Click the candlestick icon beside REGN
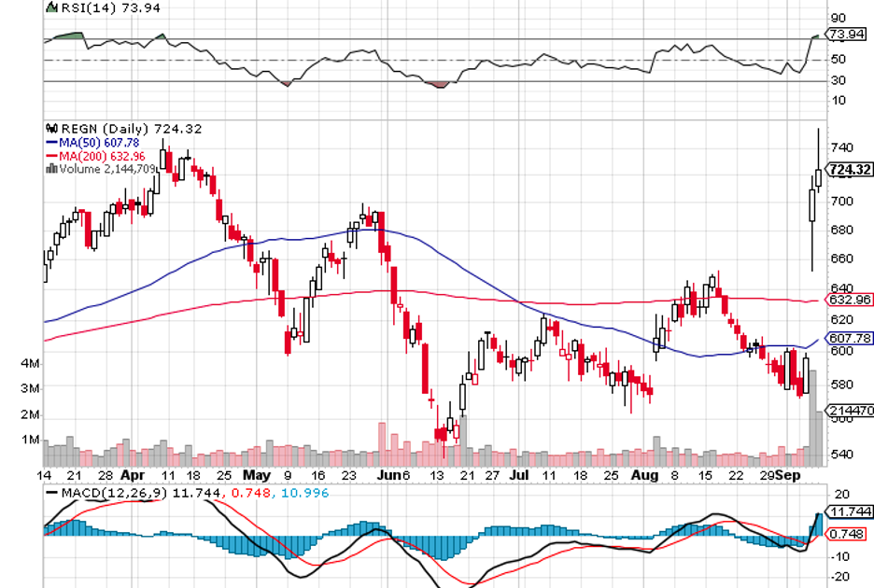 (51, 129)
